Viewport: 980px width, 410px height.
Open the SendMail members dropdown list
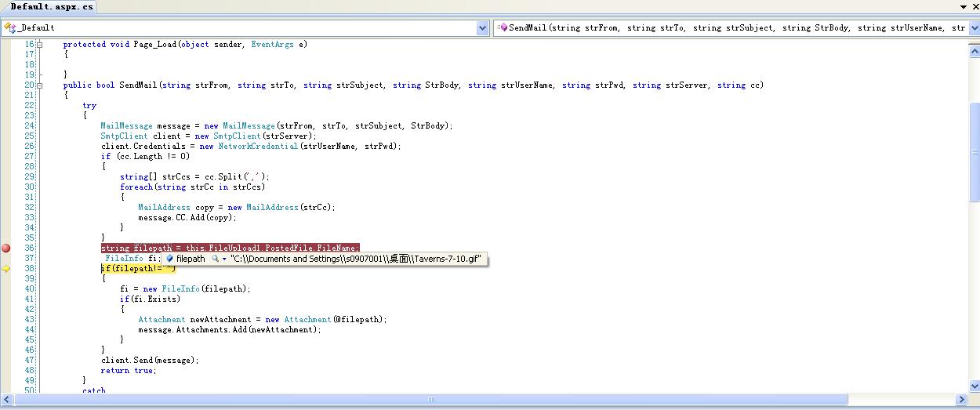click(x=974, y=28)
